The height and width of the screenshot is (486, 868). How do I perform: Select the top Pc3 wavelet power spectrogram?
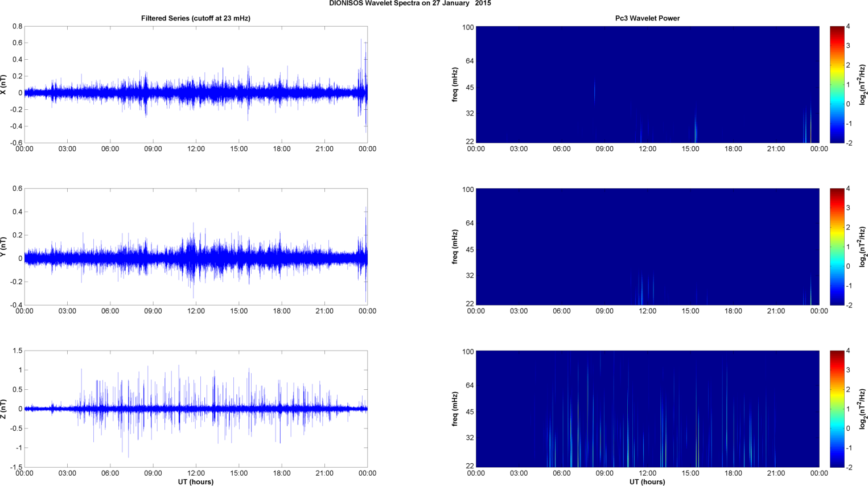(647, 85)
